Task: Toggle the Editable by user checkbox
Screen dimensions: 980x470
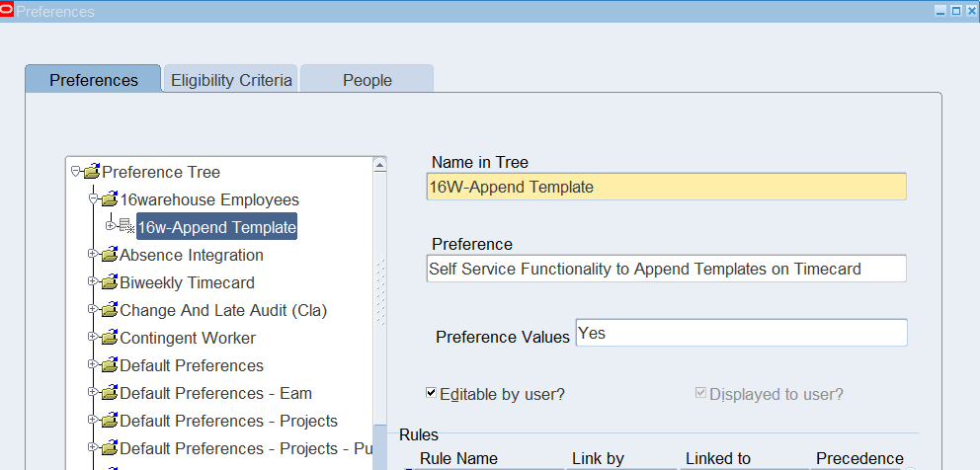Action: click(x=432, y=393)
